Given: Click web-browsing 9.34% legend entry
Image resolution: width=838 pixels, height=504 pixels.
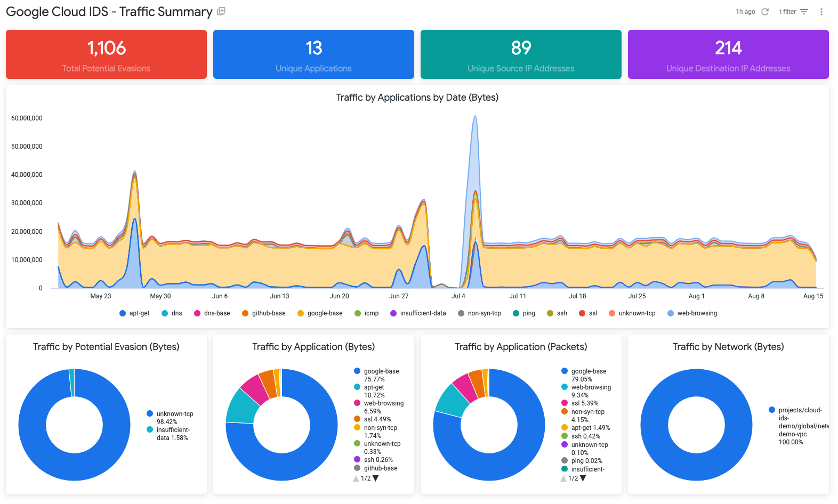Looking at the screenshot, I should coord(586,391).
